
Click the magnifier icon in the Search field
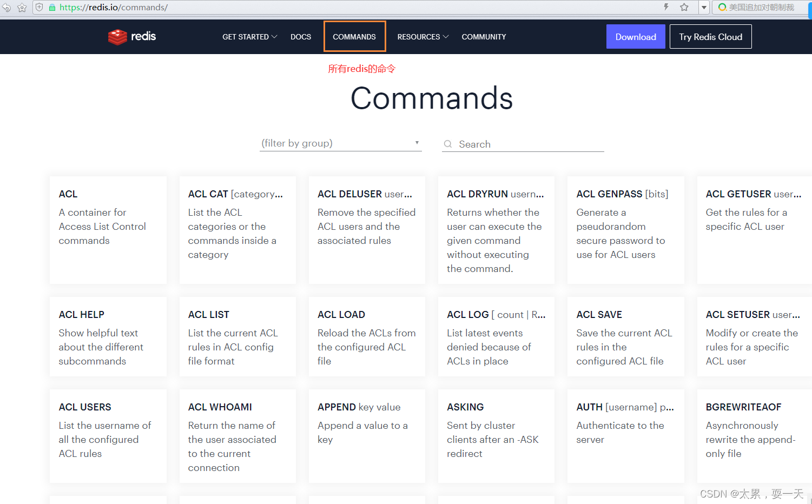pos(448,144)
